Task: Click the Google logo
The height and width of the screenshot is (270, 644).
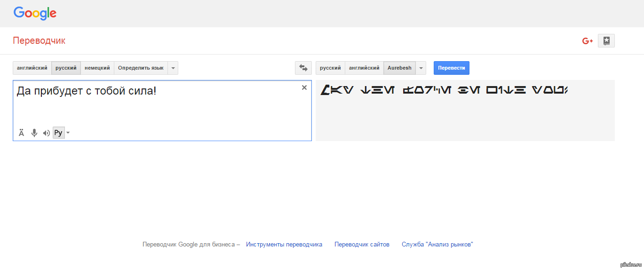Action: click(x=35, y=13)
